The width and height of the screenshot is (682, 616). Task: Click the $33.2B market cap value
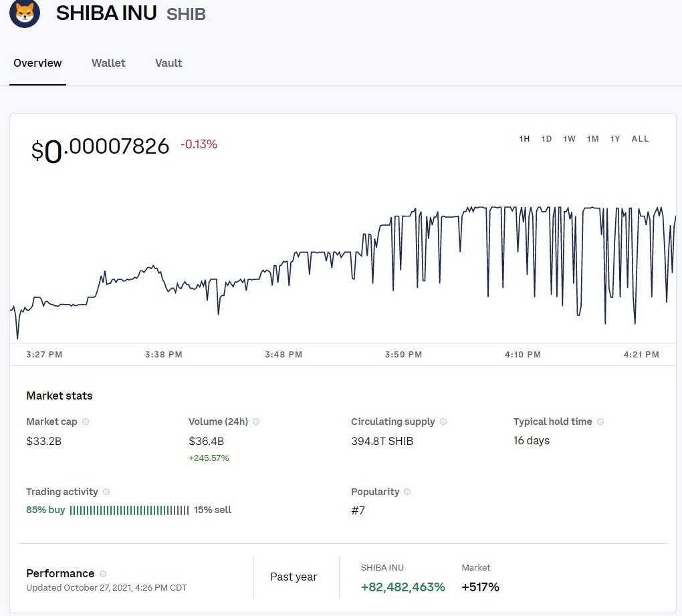coord(44,441)
